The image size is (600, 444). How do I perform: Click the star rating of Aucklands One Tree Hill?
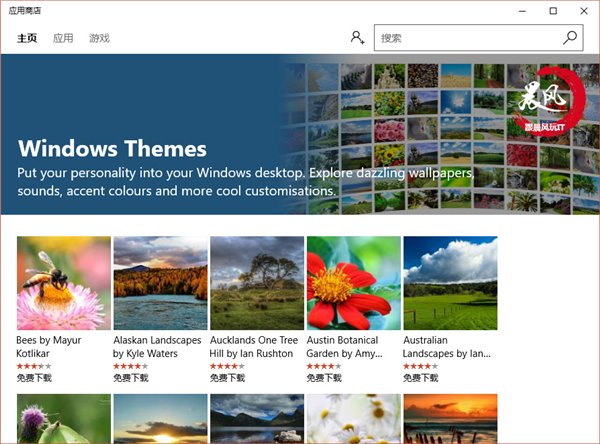click(x=227, y=366)
